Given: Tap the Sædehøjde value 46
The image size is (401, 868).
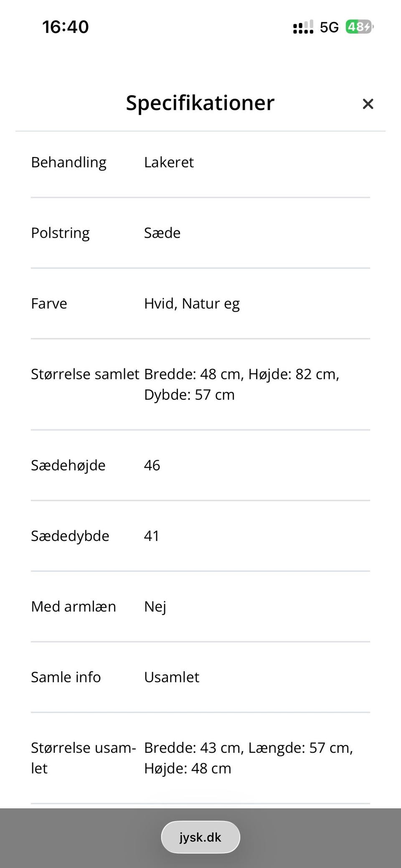Looking at the screenshot, I should pyautogui.click(x=152, y=465).
